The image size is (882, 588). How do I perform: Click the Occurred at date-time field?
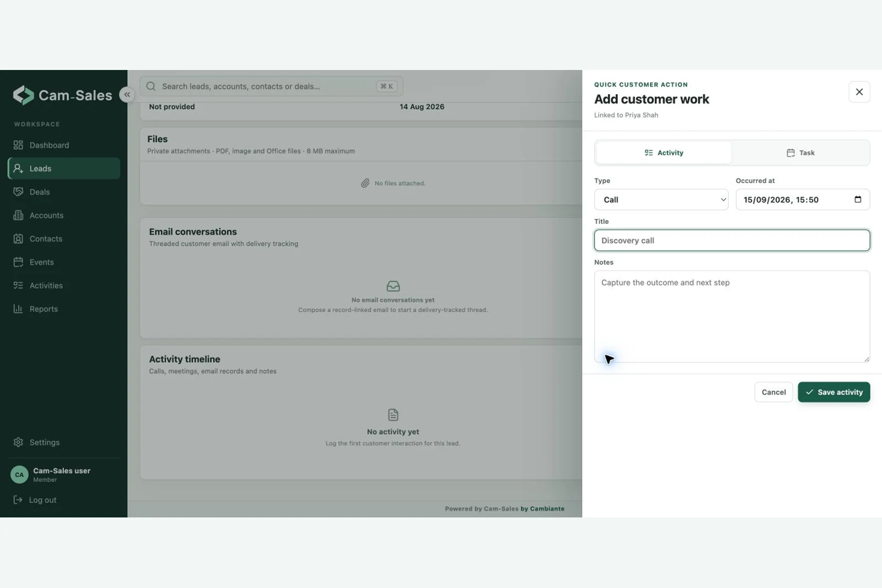tap(803, 199)
